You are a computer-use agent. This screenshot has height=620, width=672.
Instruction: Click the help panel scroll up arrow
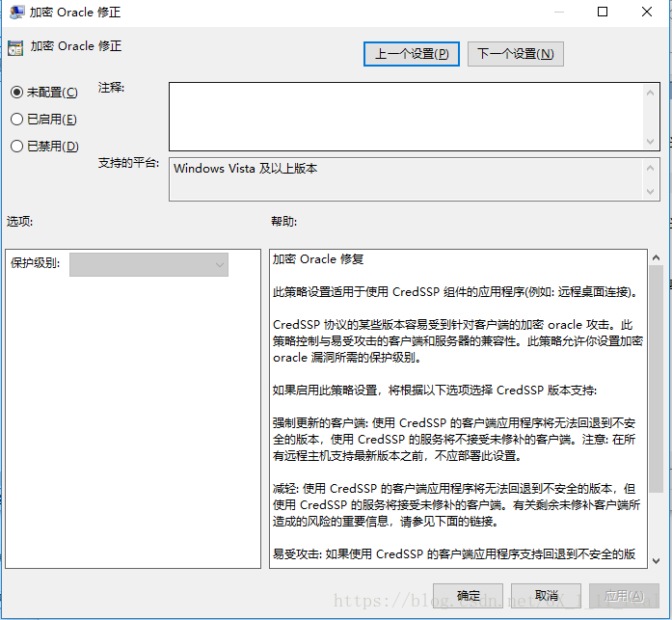656,257
